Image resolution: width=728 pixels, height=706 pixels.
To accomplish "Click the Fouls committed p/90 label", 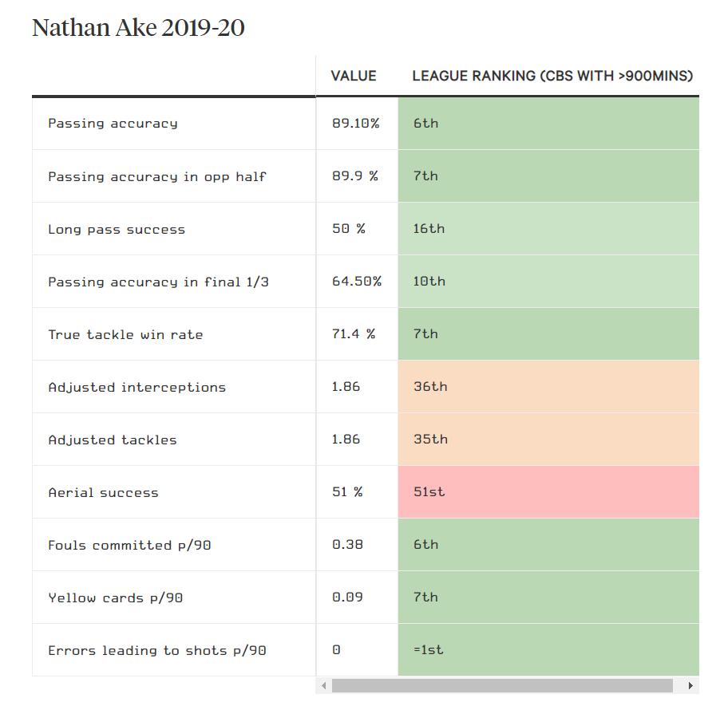I will point(129,545).
